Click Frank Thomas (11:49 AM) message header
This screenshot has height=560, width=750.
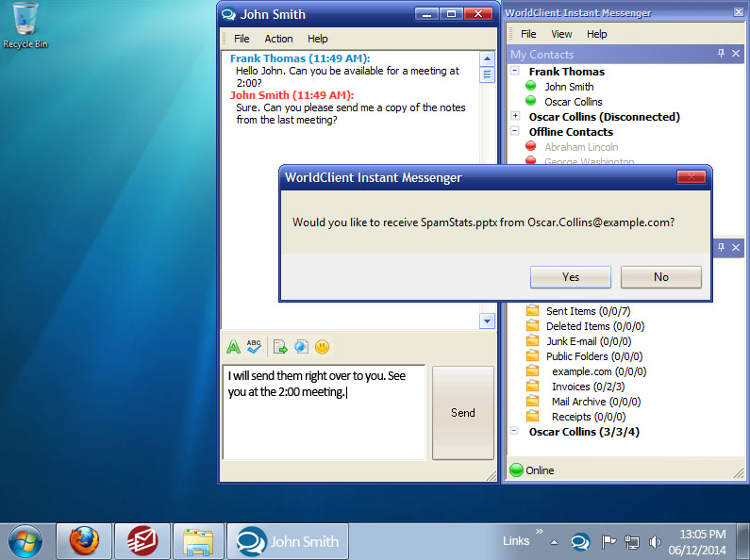[300, 58]
